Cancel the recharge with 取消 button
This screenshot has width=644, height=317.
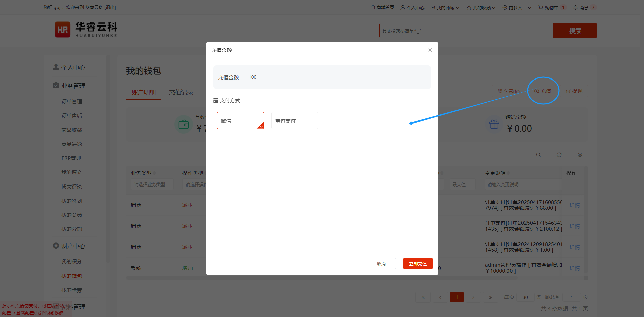click(381, 264)
